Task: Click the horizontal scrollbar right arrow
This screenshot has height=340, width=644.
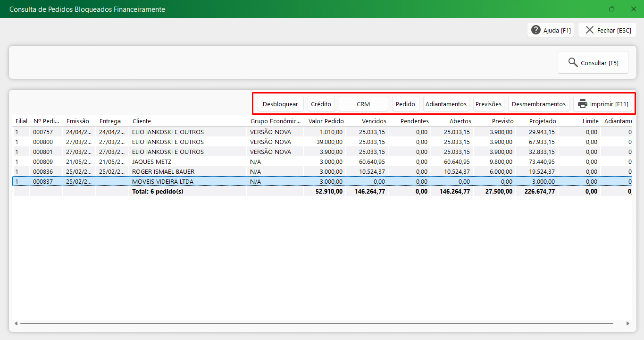Action: coord(627,323)
